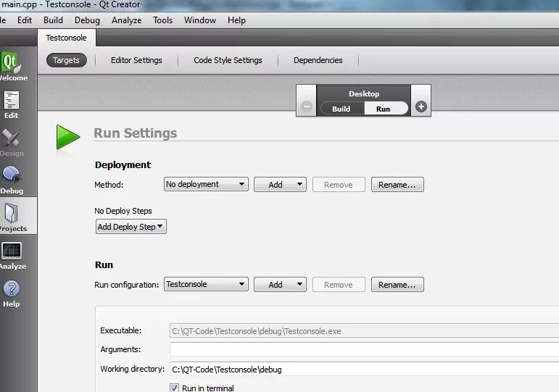Open the Tools menu
The image size is (559, 392).
point(162,20)
